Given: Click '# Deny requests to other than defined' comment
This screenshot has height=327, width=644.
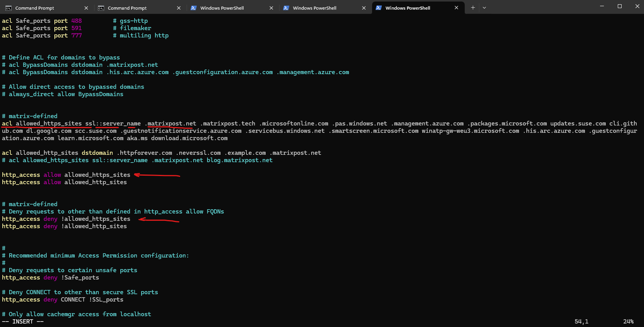Looking at the screenshot, I should pos(113,212).
